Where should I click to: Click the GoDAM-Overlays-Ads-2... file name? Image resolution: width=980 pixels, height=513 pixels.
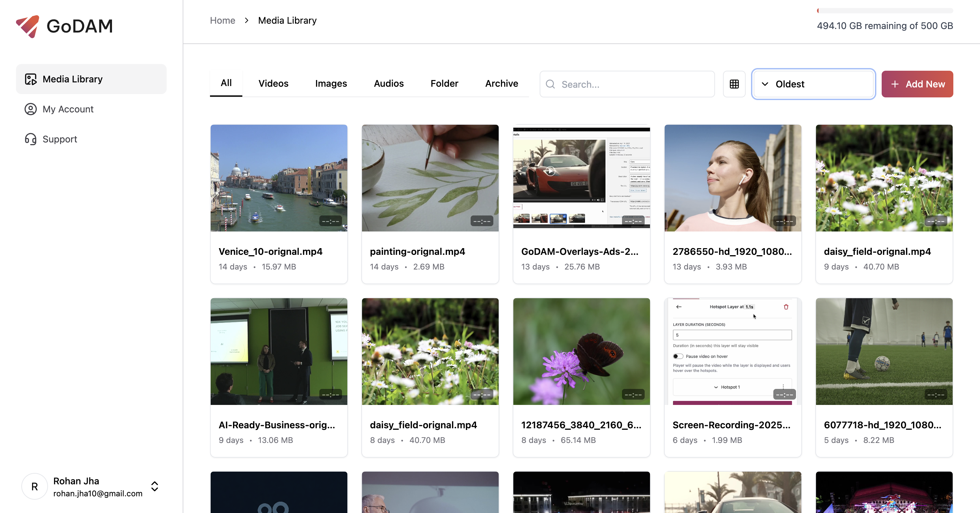(x=580, y=251)
